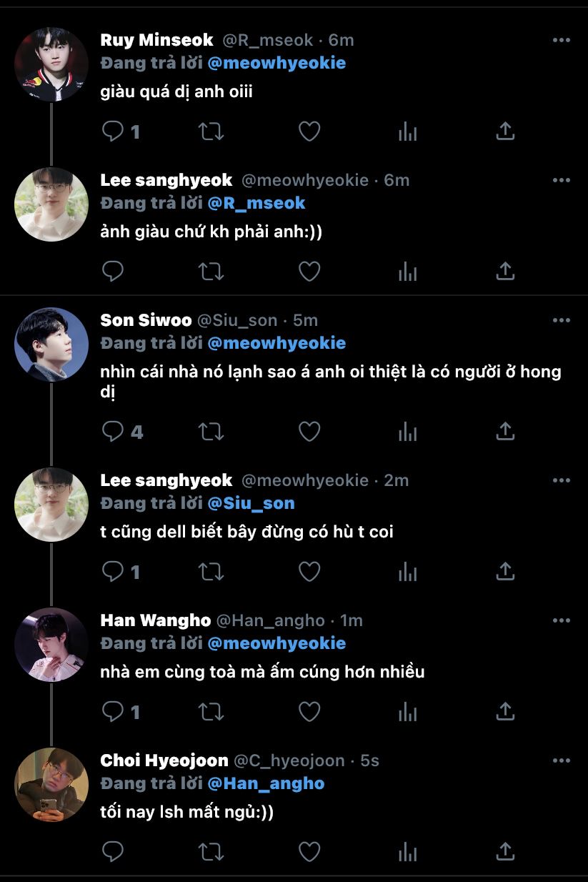Reply to Son Siwoo's tweet
This screenshot has height=882, width=588.
tap(113, 432)
